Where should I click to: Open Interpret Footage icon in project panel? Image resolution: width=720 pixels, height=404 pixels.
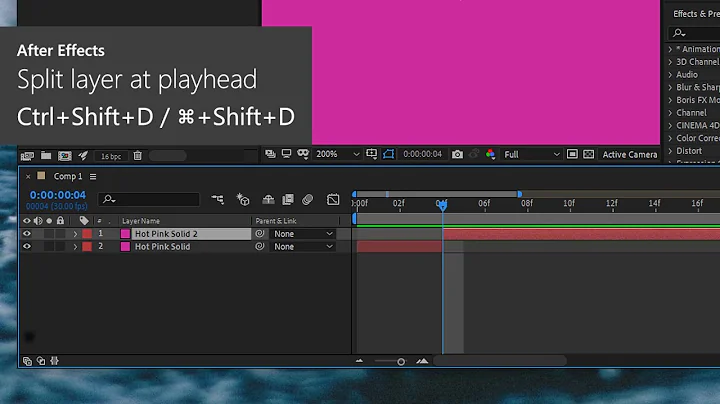click(27, 156)
